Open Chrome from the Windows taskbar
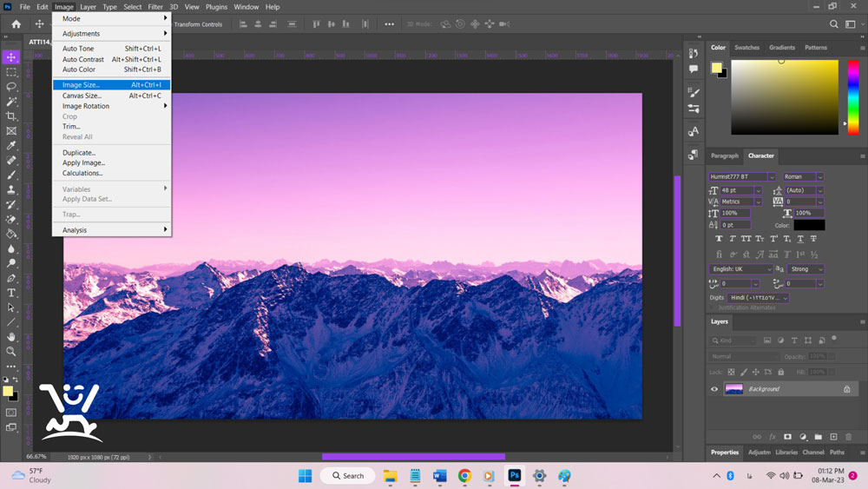The width and height of the screenshot is (868, 489). 464,476
